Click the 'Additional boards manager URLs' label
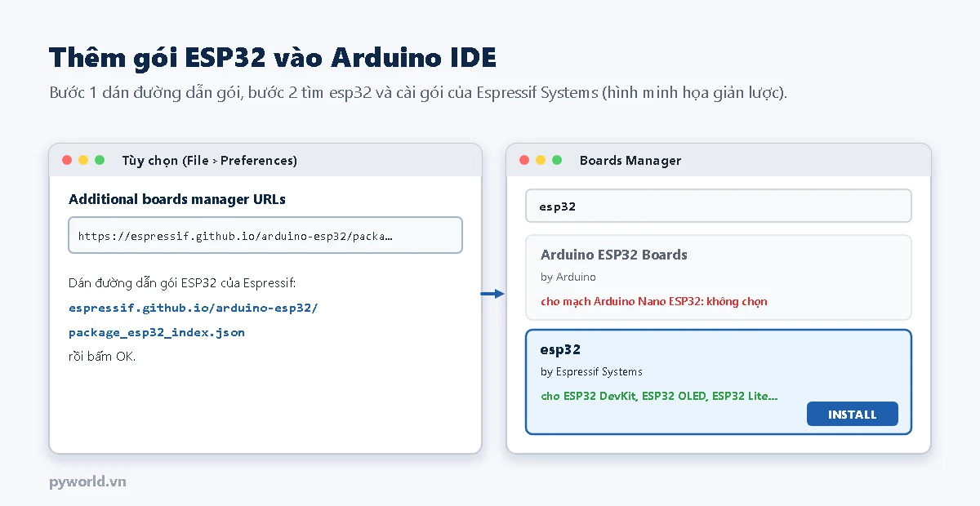The height and width of the screenshot is (506, 980). tap(177, 199)
